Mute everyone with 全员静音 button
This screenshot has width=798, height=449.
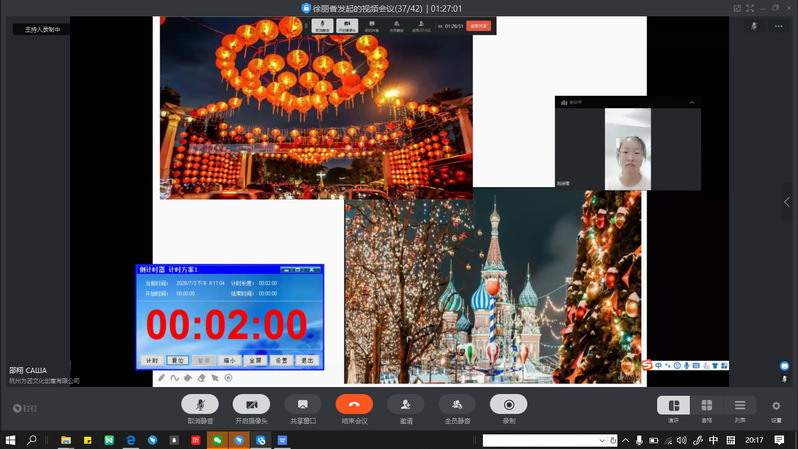click(x=457, y=405)
